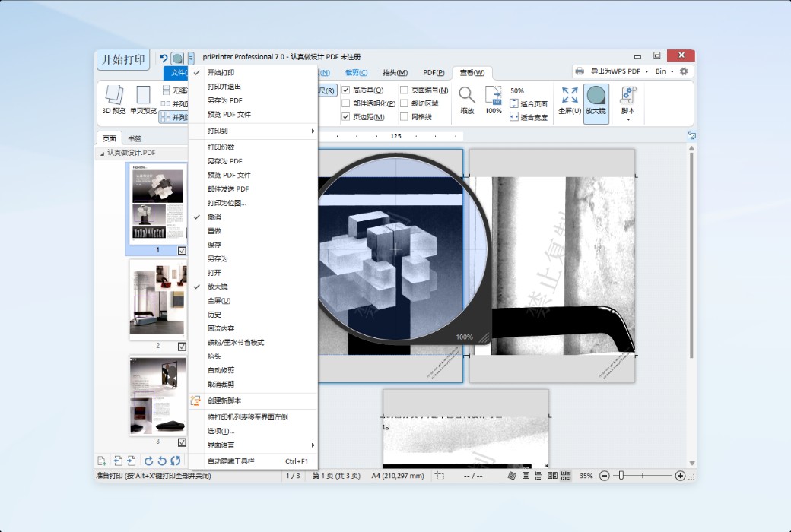The image size is (791, 532).
Task: Click 适合页面 fit page icon
Action: point(514,103)
